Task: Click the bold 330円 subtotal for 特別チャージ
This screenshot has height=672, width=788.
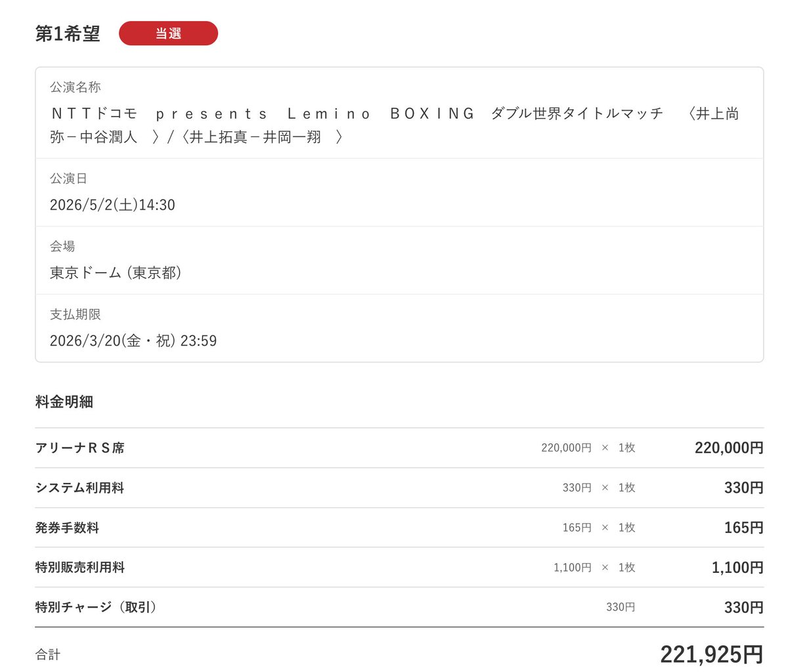Action: pyautogui.click(x=744, y=608)
